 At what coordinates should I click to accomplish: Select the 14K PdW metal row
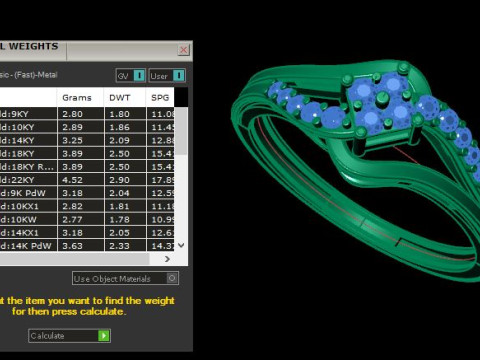(x=87, y=245)
